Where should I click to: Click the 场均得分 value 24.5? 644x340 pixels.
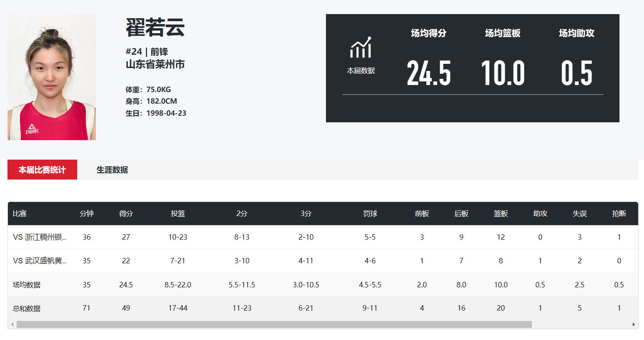(429, 73)
